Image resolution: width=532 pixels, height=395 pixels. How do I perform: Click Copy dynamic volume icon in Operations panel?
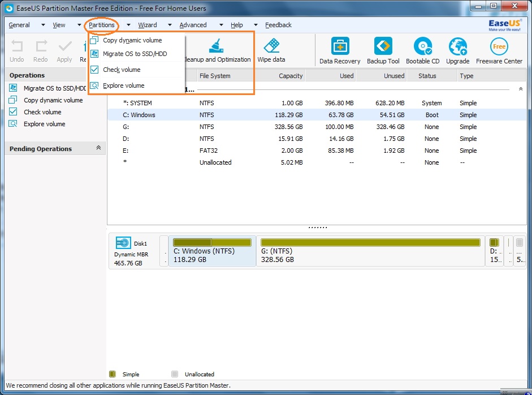coord(13,100)
